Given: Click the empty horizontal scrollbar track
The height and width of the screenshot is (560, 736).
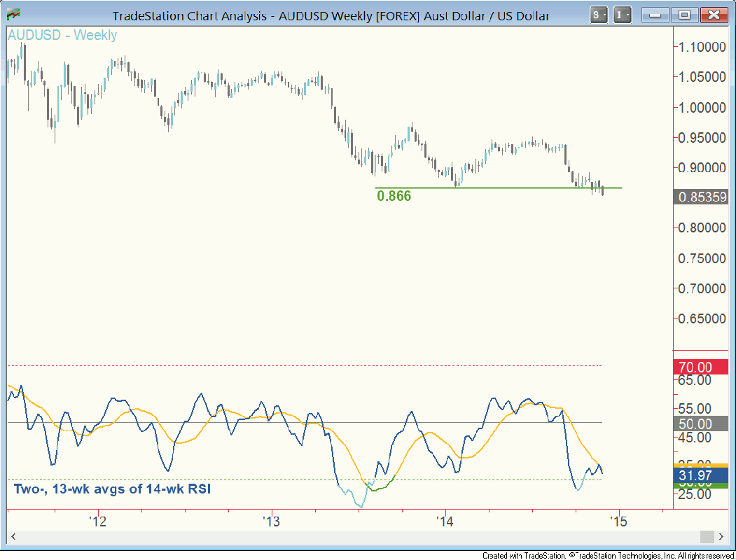Looking at the screenshot, I should point(350,536).
